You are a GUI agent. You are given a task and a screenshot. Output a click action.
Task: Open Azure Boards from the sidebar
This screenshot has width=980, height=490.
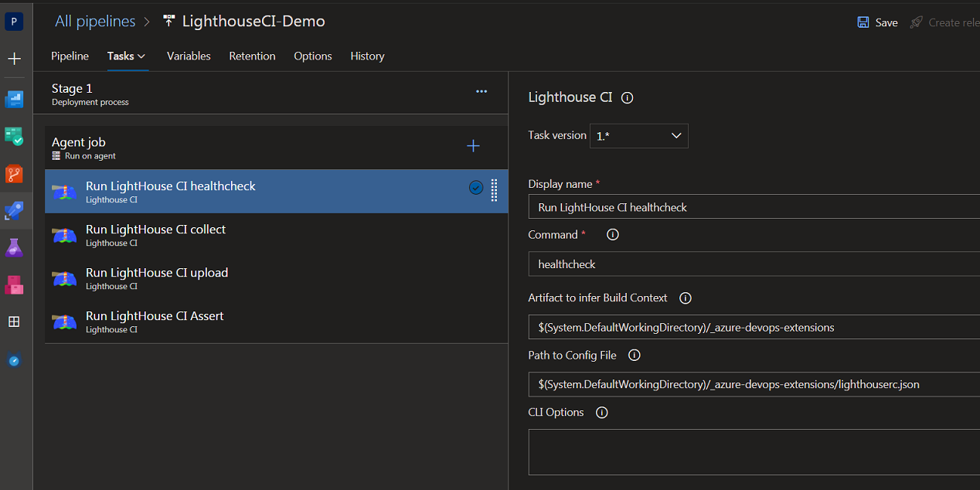pyautogui.click(x=14, y=137)
